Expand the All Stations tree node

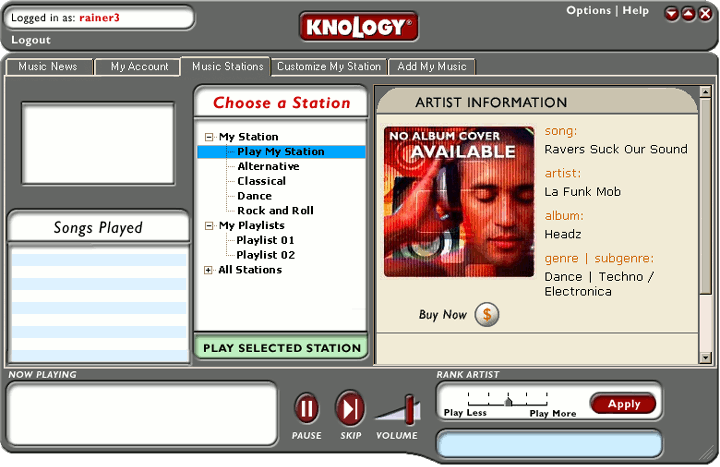(x=208, y=270)
